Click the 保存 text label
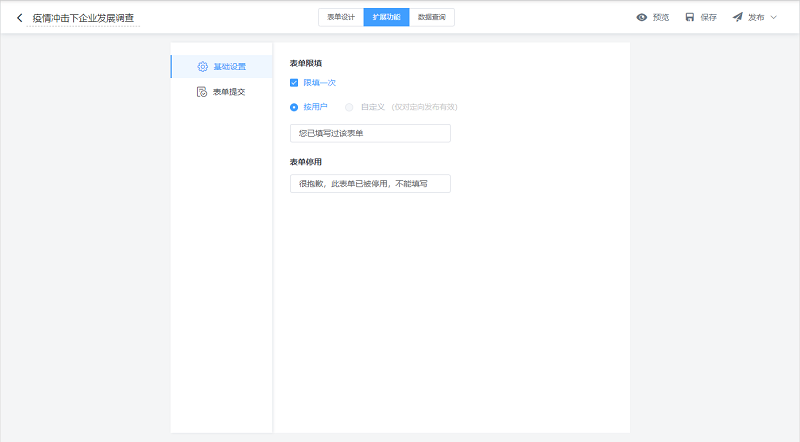 (708, 17)
